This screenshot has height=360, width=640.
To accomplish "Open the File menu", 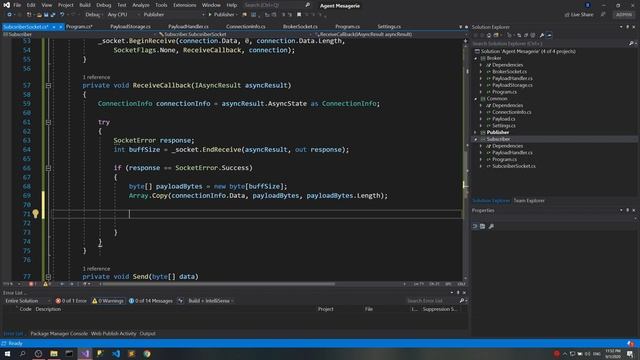I will 17,5.
